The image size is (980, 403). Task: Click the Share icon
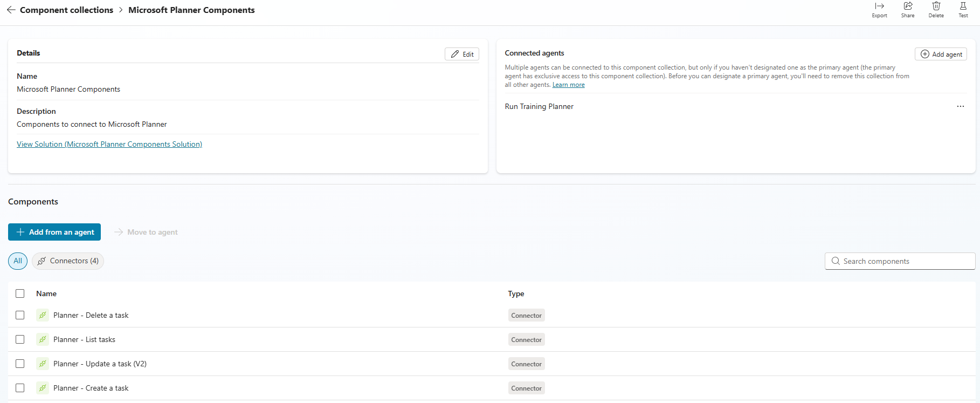908,6
